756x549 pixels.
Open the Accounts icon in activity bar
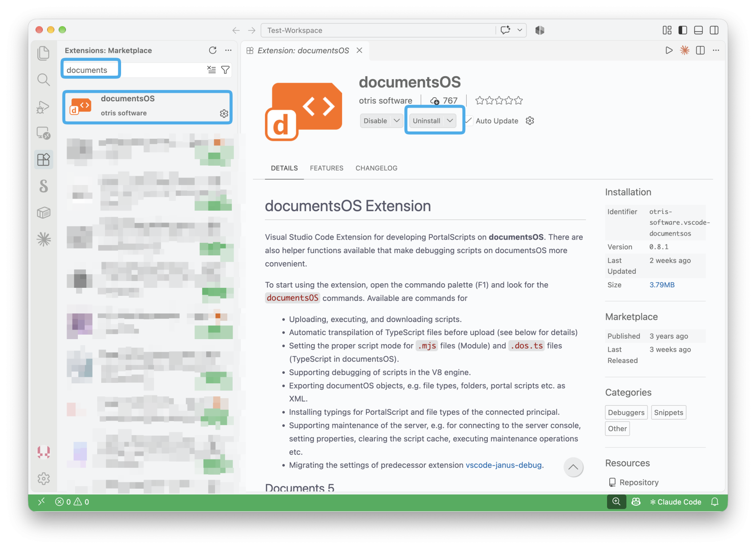(43, 452)
